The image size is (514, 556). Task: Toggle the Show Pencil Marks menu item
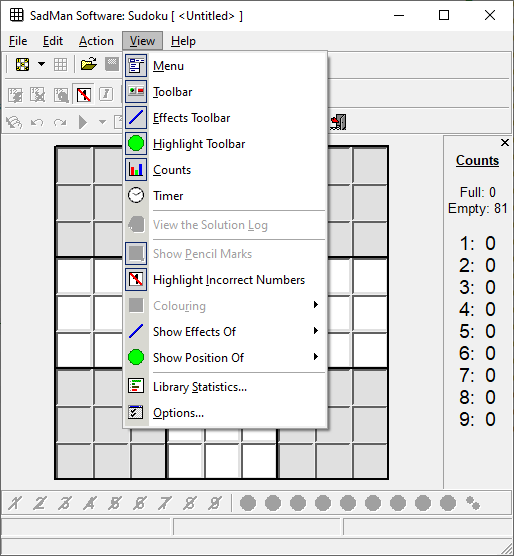coord(225,254)
